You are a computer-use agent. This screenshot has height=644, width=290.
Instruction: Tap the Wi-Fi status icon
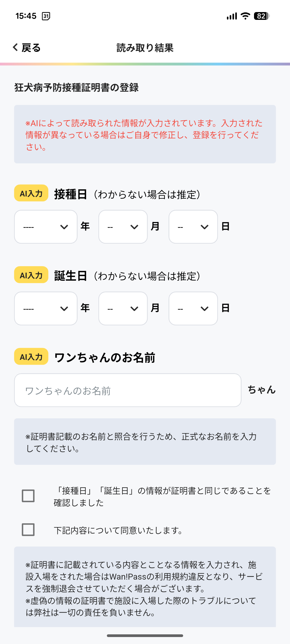[245, 16]
